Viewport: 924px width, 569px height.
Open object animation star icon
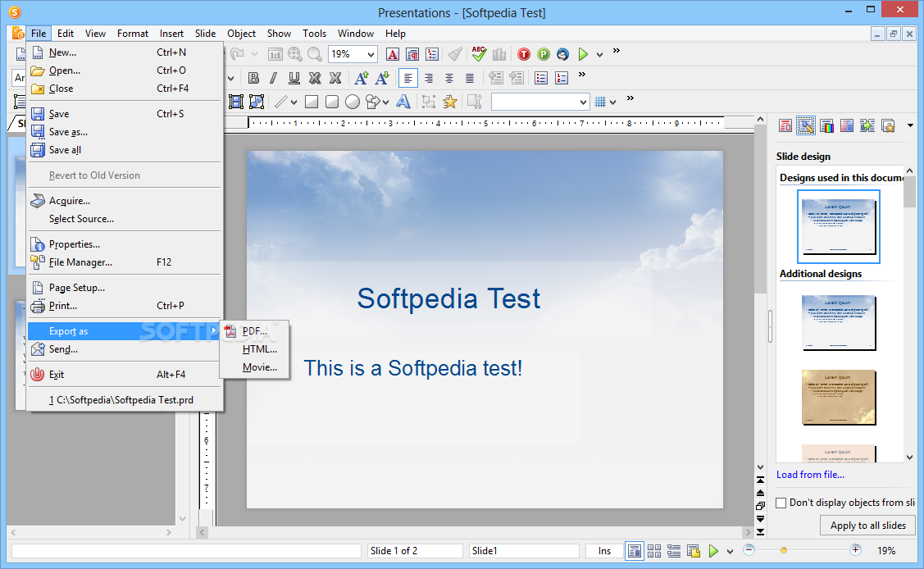click(449, 102)
